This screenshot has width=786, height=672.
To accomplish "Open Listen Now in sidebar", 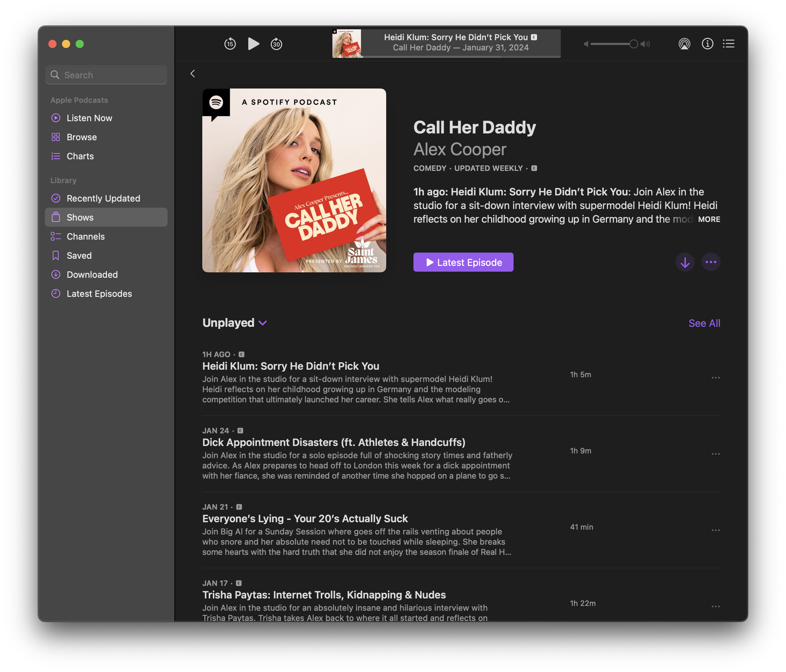I will (x=106, y=118).
